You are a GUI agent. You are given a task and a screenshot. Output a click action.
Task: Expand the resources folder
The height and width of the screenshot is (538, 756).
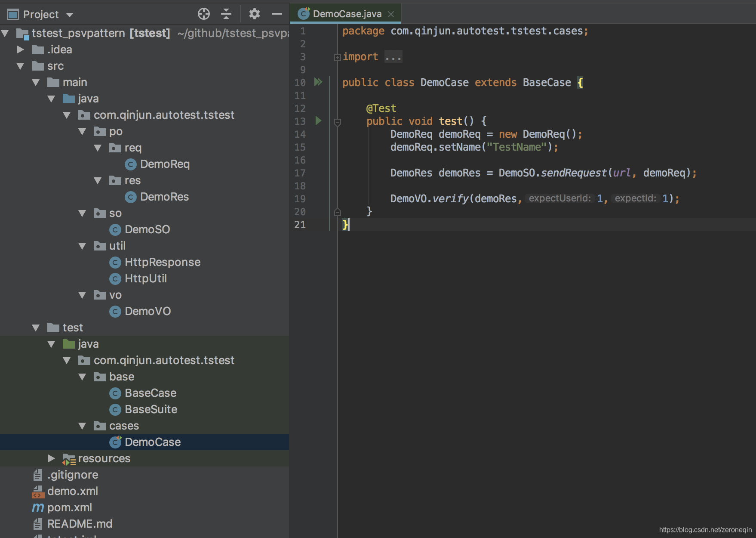[51, 458]
